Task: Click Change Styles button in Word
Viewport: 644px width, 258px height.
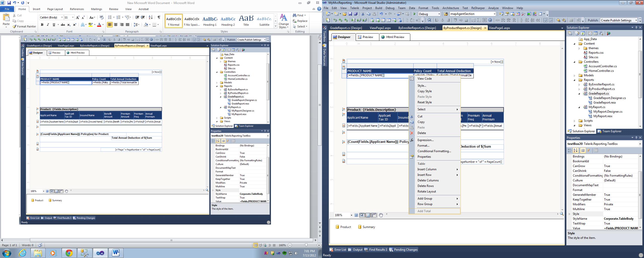Action: [x=284, y=21]
